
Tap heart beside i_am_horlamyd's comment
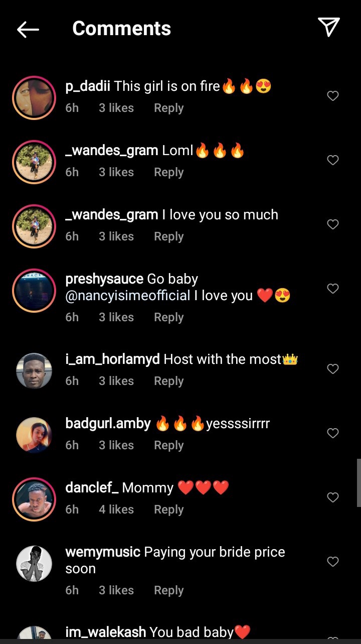(333, 369)
